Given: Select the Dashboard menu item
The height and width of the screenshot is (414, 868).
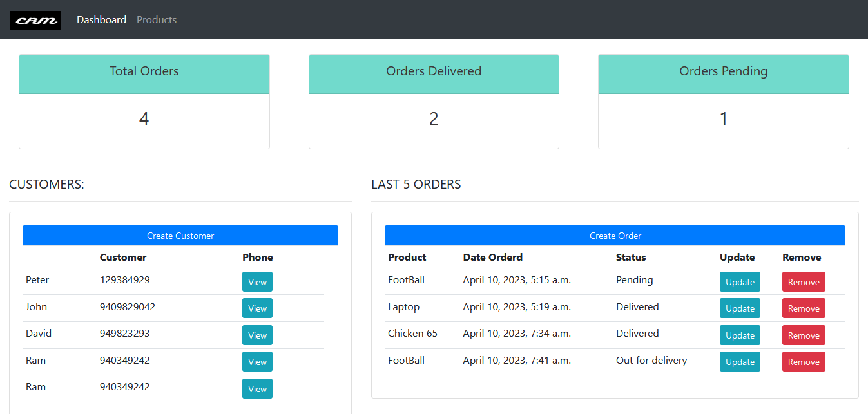Looking at the screenshot, I should [x=101, y=20].
